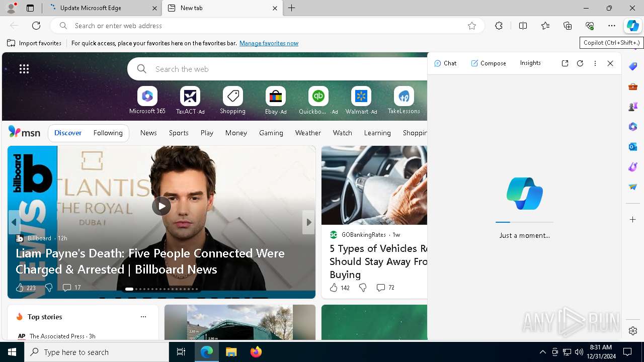644x362 pixels.
Task: Open Ebay ad quick link
Action: click(275, 101)
